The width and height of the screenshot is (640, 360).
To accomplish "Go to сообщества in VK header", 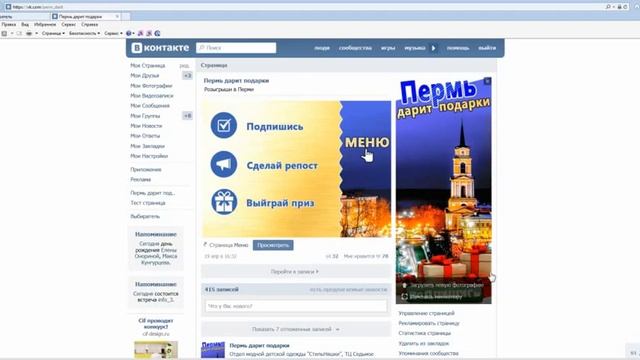I will click(355, 48).
